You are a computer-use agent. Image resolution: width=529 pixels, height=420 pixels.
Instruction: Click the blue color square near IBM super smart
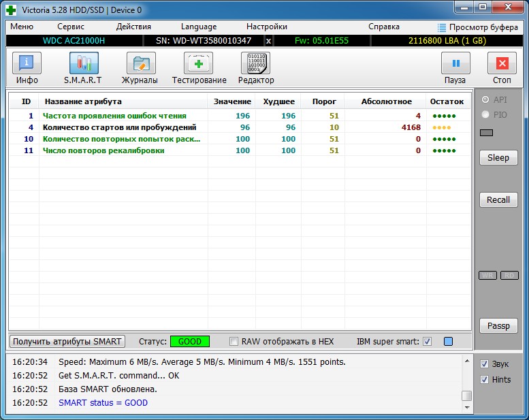(448, 342)
